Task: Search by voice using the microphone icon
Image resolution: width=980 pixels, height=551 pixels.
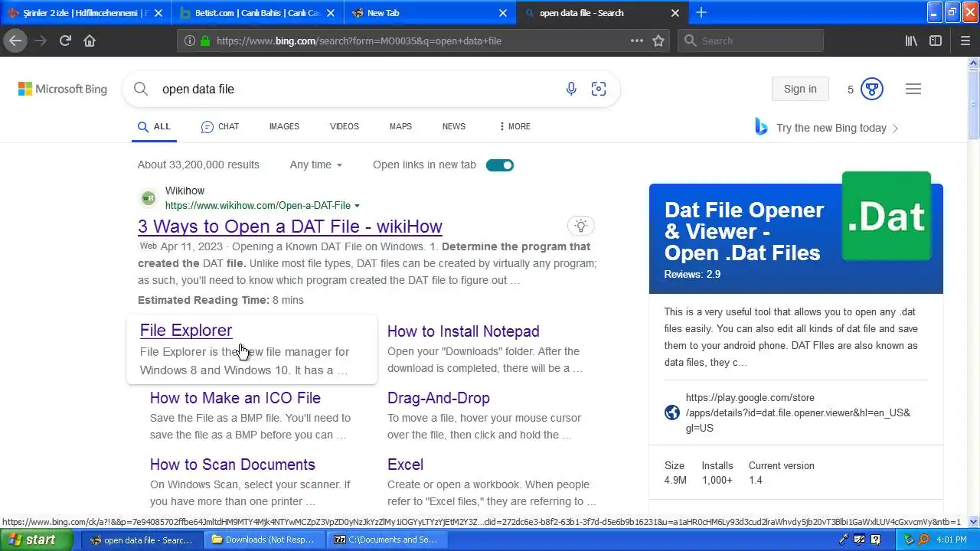Action: 571,89
